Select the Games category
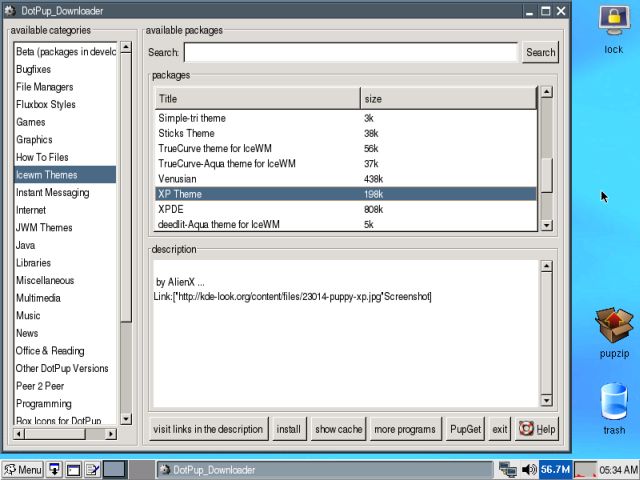The image size is (640, 480). pyautogui.click(x=65, y=122)
